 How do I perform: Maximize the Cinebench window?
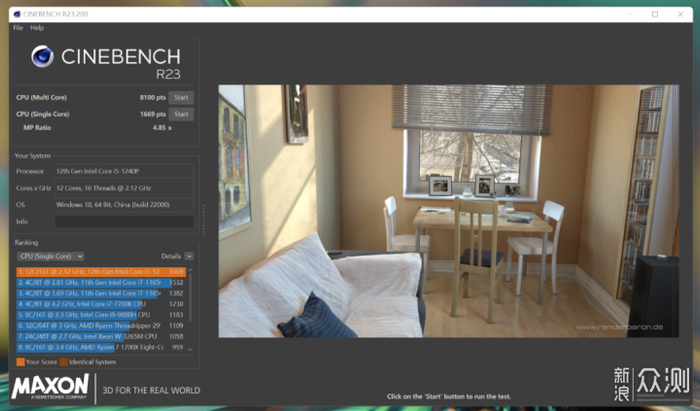(655, 14)
